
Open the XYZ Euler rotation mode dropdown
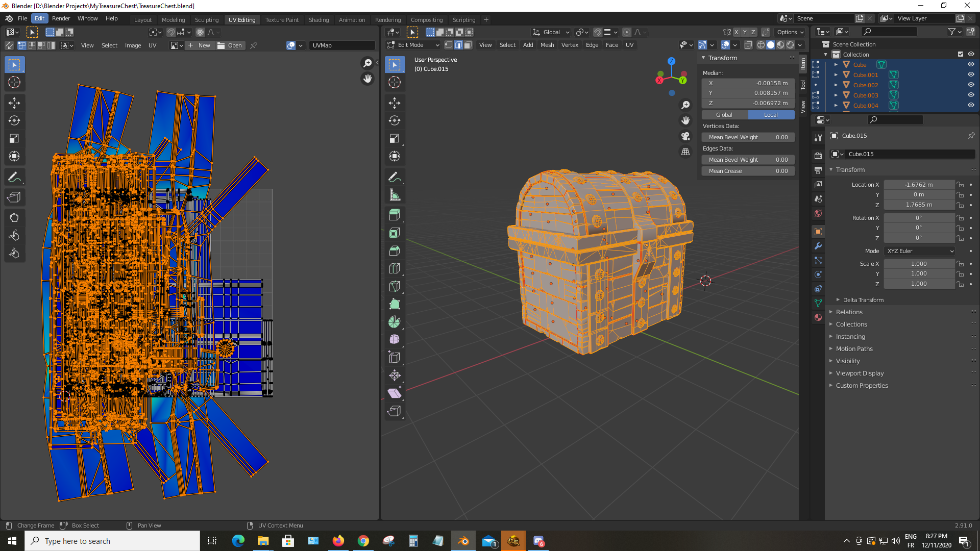click(x=920, y=251)
